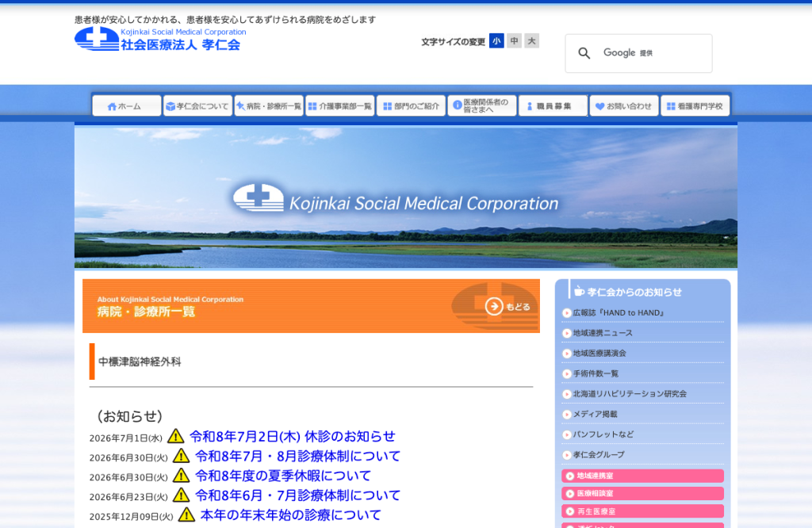
Task: Click warning icon beside 6月・7月診療体制について
Action: tap(182, 495)
